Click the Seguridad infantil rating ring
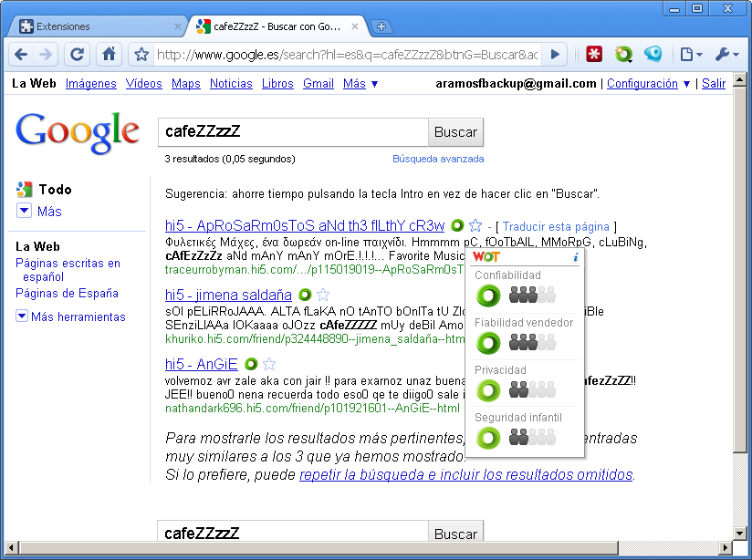This screenshot has width=752, height=560. (x=488, y=438)
